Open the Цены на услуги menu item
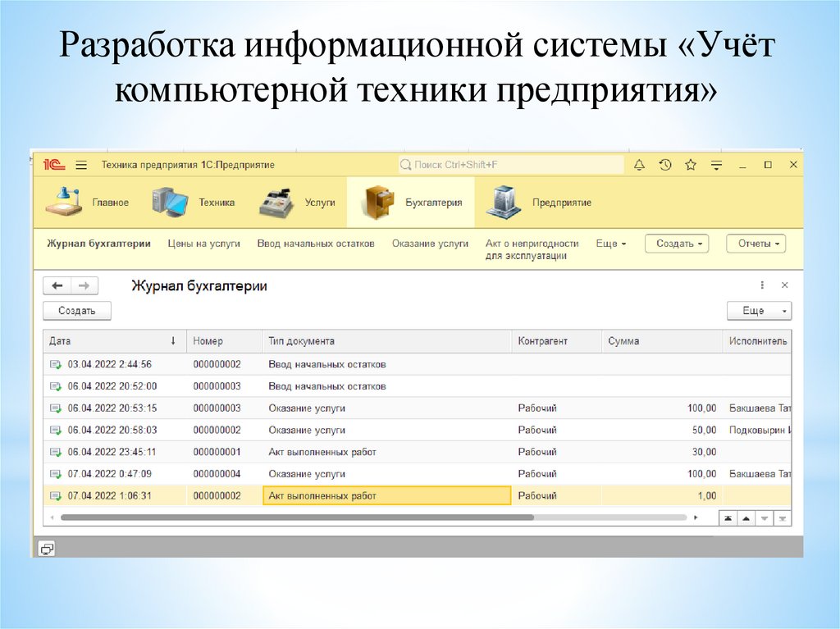Screen dimensions: 840x629 pos(203,244)
